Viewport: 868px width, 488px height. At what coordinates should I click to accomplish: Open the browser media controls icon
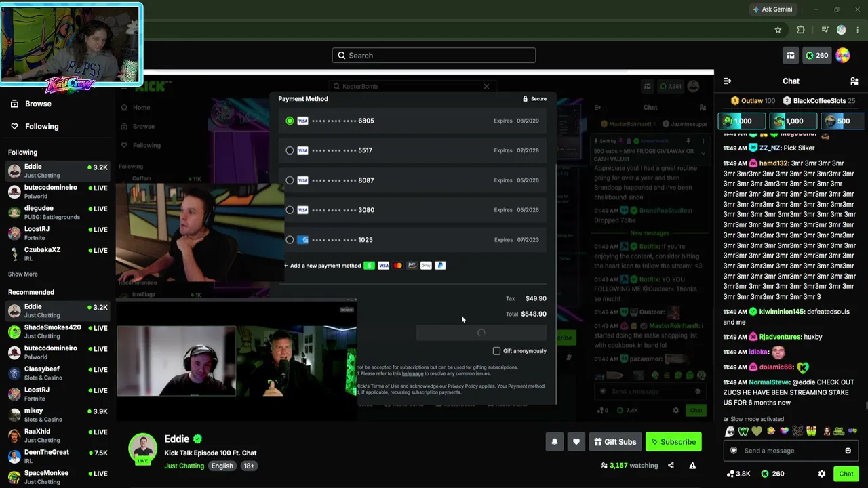825,30
